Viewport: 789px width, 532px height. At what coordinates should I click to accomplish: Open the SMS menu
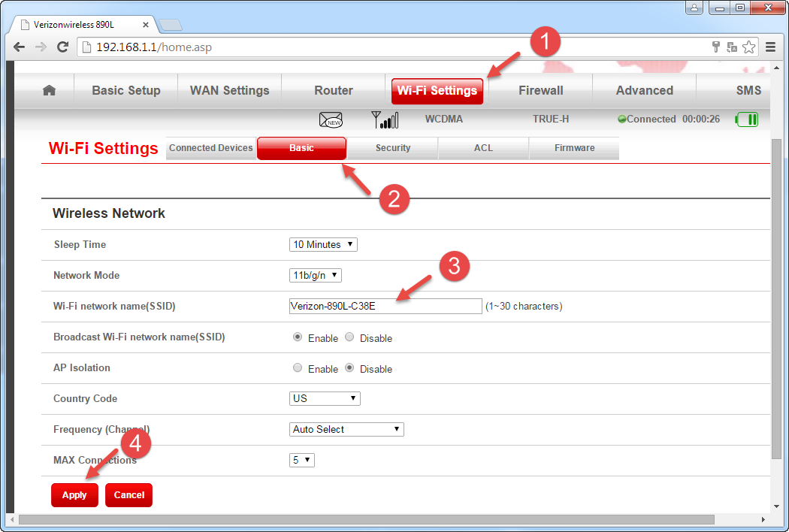tap(748, 91)
